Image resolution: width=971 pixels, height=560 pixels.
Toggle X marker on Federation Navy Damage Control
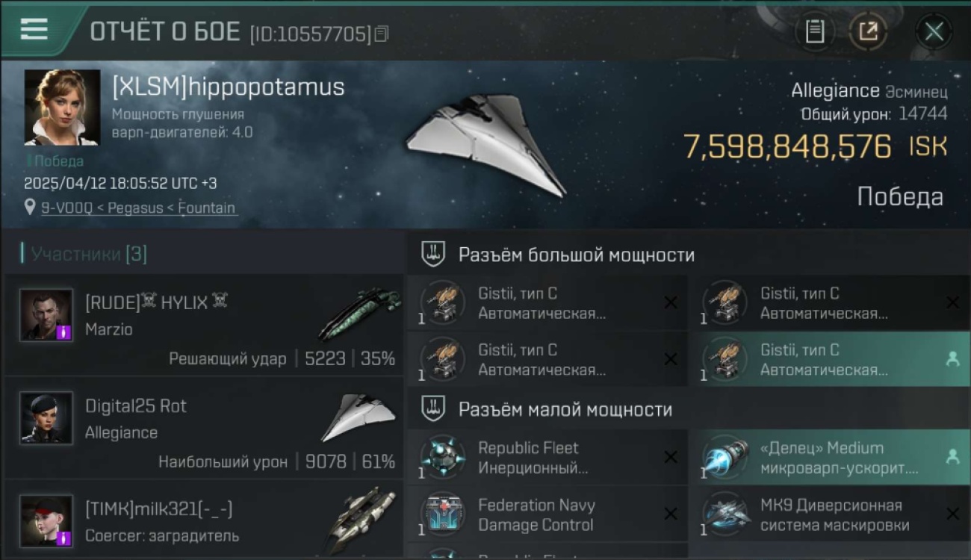click(671, 514)
